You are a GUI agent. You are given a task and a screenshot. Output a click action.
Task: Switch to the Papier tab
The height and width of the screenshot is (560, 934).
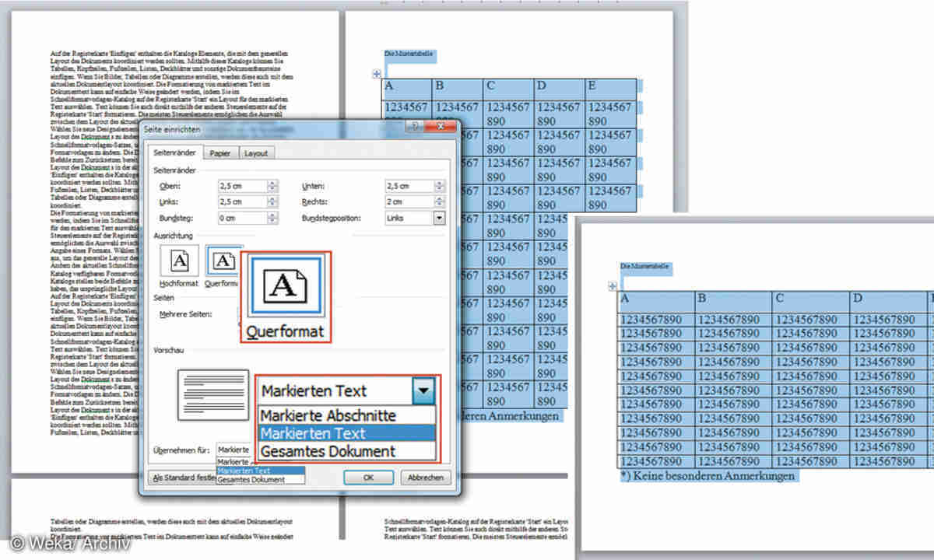click(x=220, y=153)
